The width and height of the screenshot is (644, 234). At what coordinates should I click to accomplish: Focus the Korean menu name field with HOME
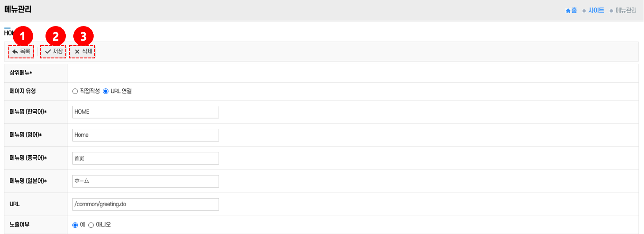(x=145, y=112)
